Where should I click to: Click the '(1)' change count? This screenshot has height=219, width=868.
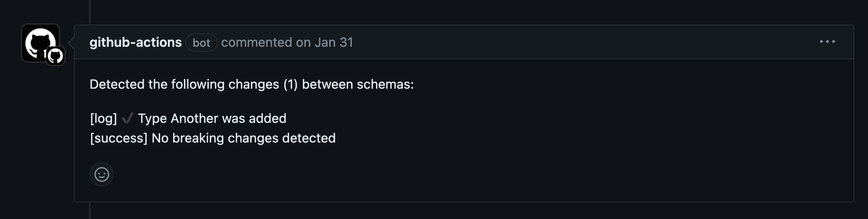point(291,84)
